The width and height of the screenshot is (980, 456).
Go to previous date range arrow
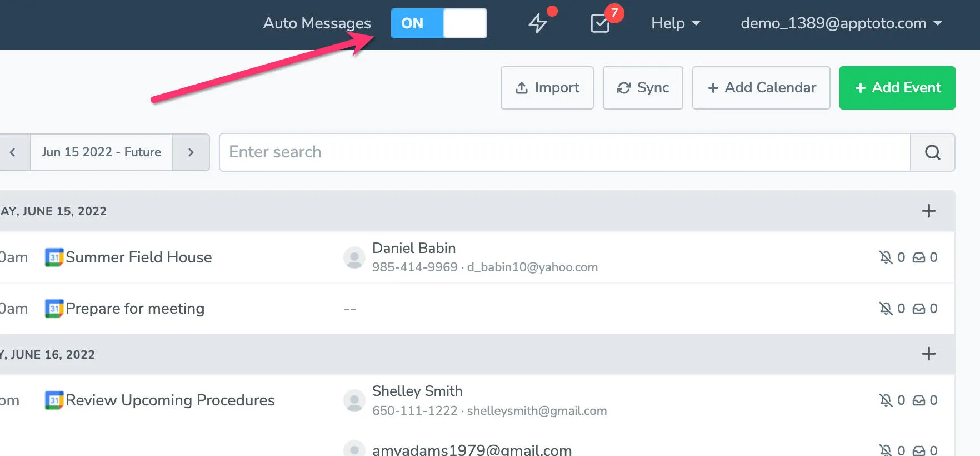(13, 152)
